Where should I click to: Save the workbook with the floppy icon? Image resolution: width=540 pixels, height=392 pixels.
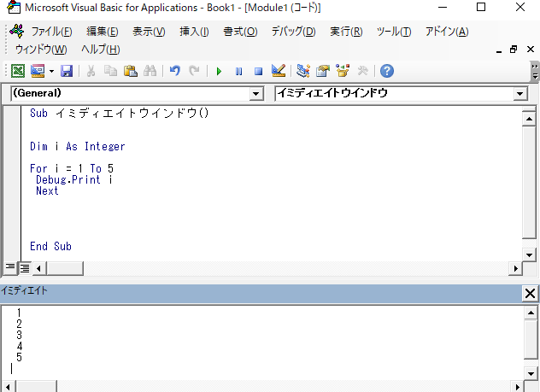[x=67, y=71]
